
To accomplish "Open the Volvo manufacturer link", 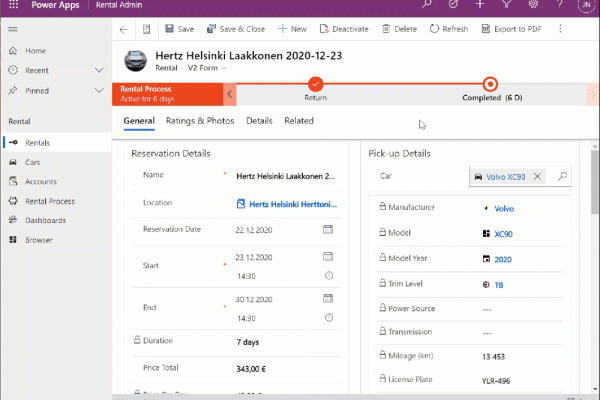I will click(x=504, y=209).
